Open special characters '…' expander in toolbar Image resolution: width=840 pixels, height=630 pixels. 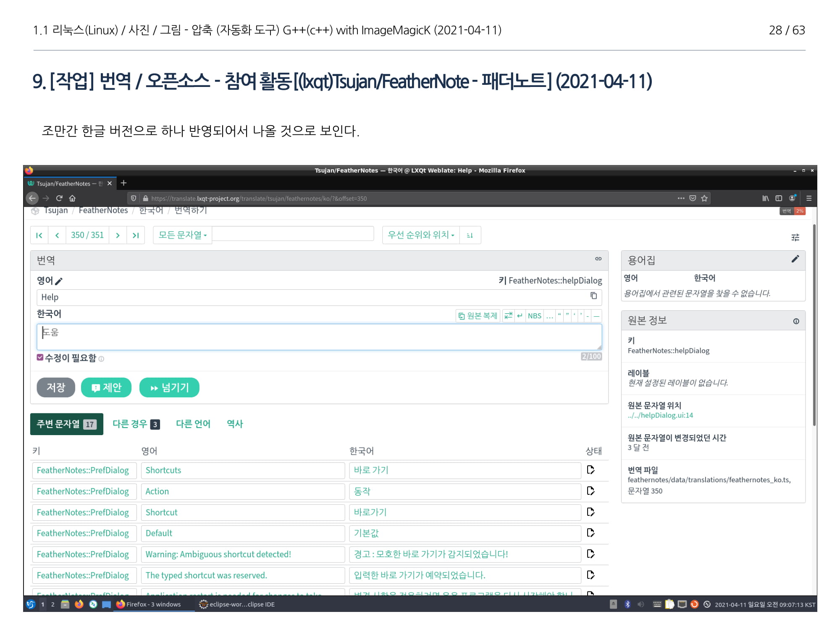pos(549,316)
